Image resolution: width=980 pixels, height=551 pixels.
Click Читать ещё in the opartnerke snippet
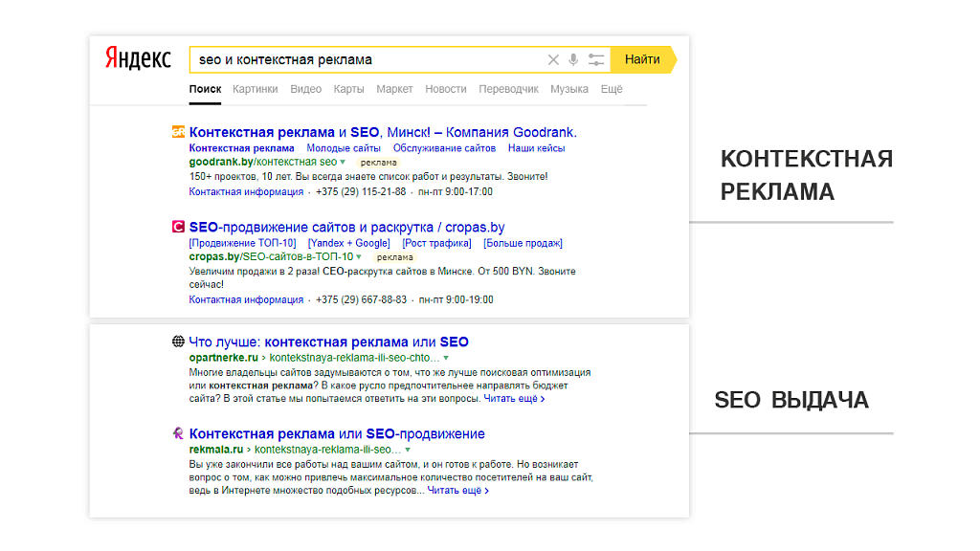tap(514, 399)
